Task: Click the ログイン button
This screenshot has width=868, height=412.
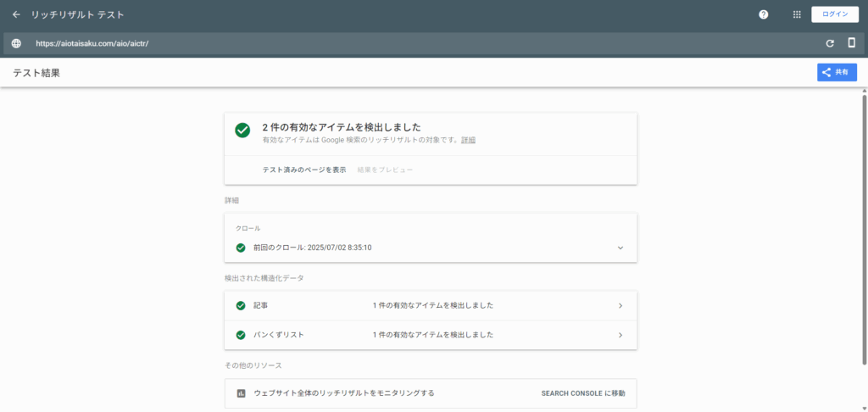Action: [835, 15]
